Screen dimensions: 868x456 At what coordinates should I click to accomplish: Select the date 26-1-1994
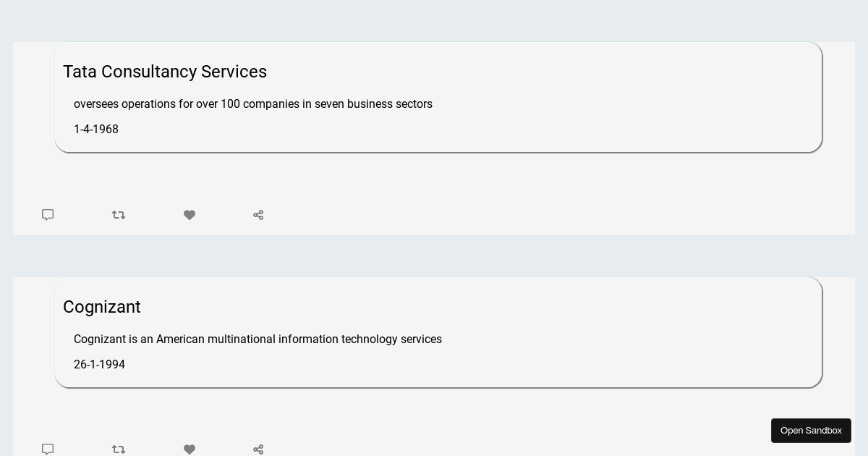[99, 365]
